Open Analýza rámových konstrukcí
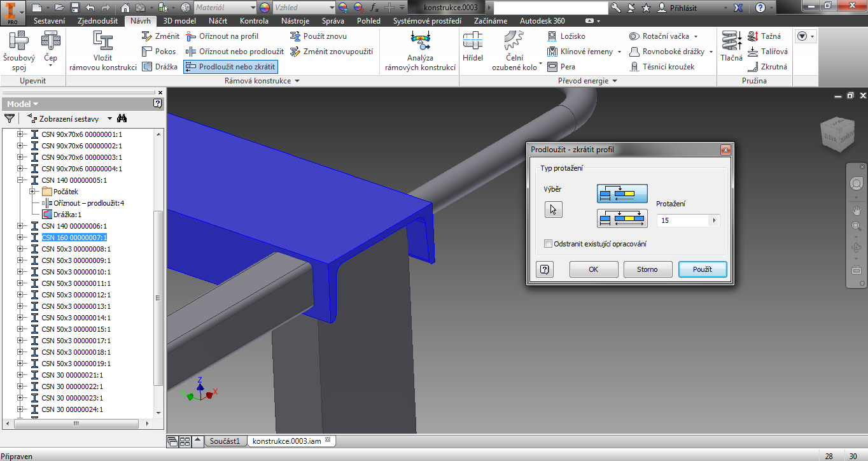868x461 pixels. (x=420, y=50)
